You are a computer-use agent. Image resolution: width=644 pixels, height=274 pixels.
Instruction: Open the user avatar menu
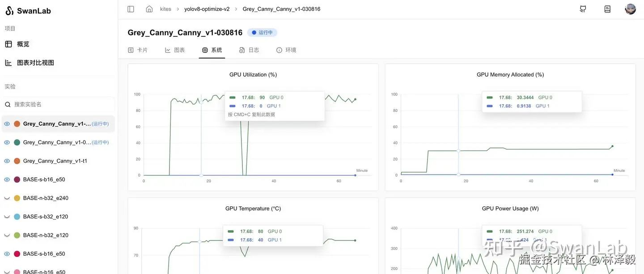click(x=630, y=9)
